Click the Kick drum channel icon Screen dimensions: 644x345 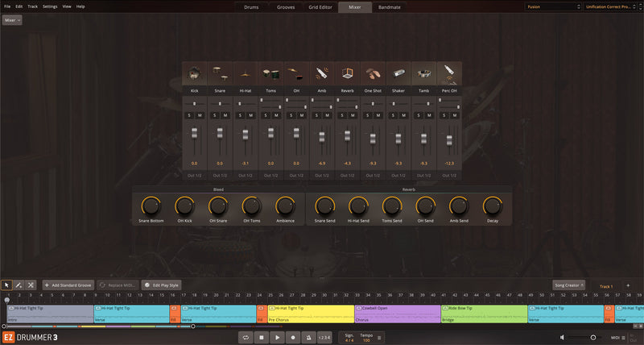point(194,74)
